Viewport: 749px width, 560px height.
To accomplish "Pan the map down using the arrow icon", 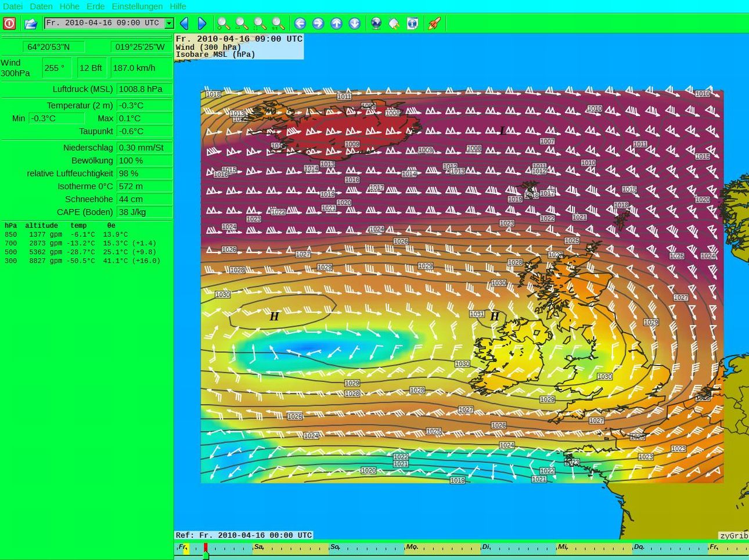I will coord(355,23).
